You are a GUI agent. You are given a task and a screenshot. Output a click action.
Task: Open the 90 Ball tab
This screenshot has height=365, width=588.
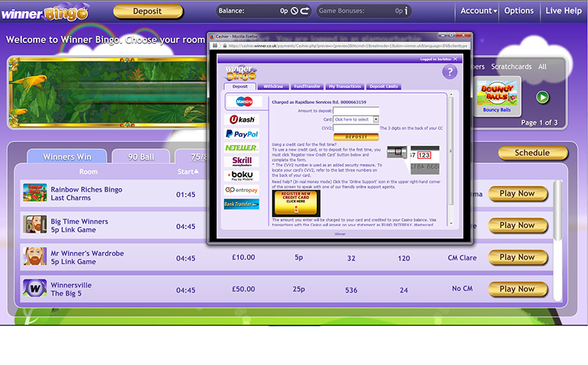pos(141,157)
